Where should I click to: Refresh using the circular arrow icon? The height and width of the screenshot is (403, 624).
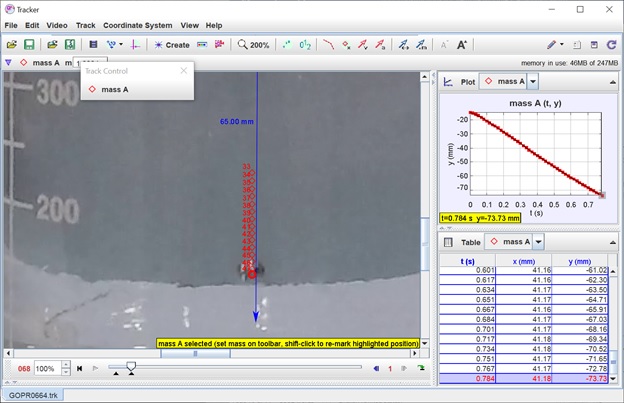[611, 45]
